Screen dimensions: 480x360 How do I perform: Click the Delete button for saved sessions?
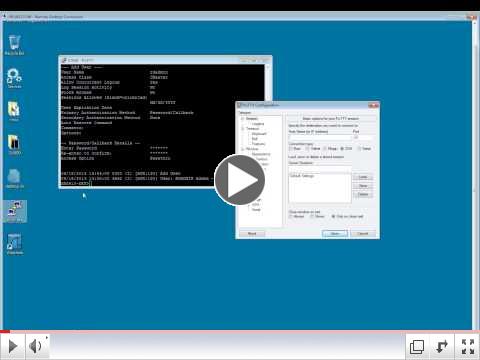[x=363, y=194]
